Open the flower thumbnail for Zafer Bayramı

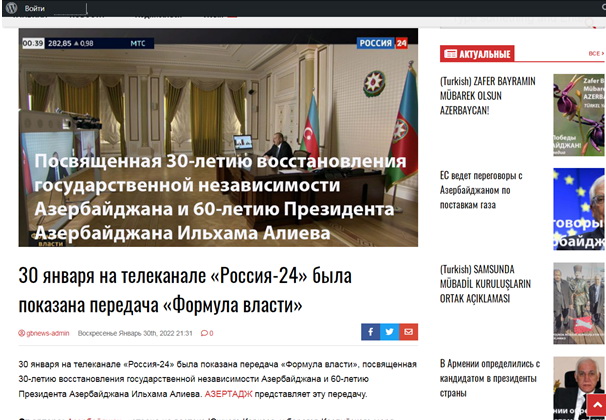point(579,115)
